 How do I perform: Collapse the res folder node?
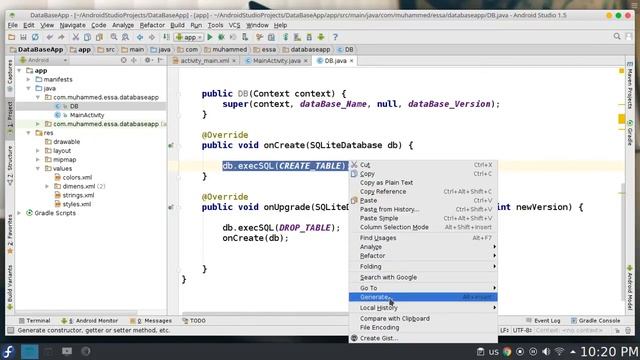pos(29,133)
